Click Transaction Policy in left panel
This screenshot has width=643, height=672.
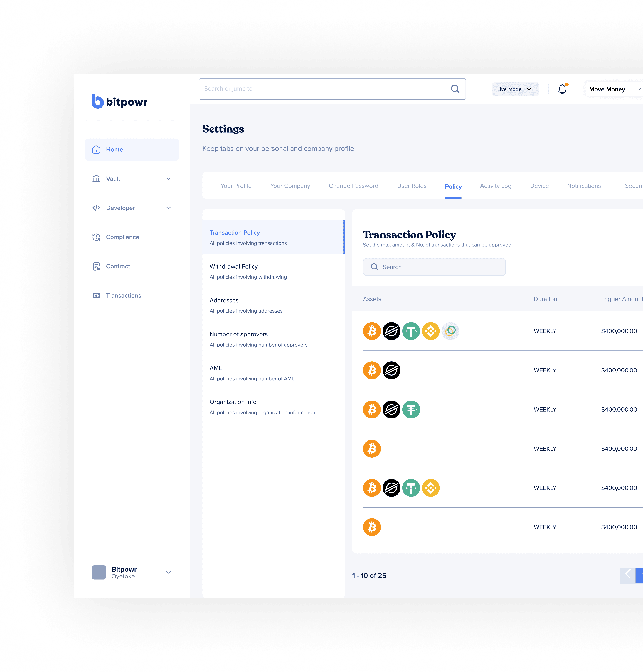coord(234,232)
